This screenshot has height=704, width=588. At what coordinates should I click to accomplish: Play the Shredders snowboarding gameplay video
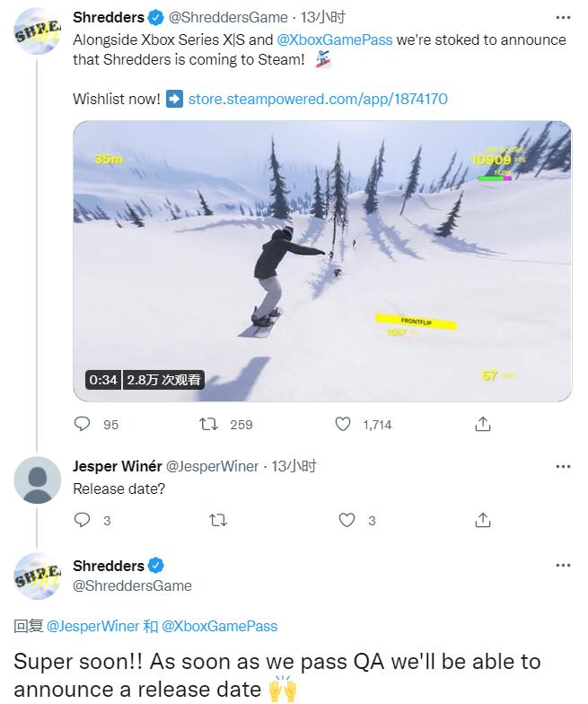tap(322, 260)
